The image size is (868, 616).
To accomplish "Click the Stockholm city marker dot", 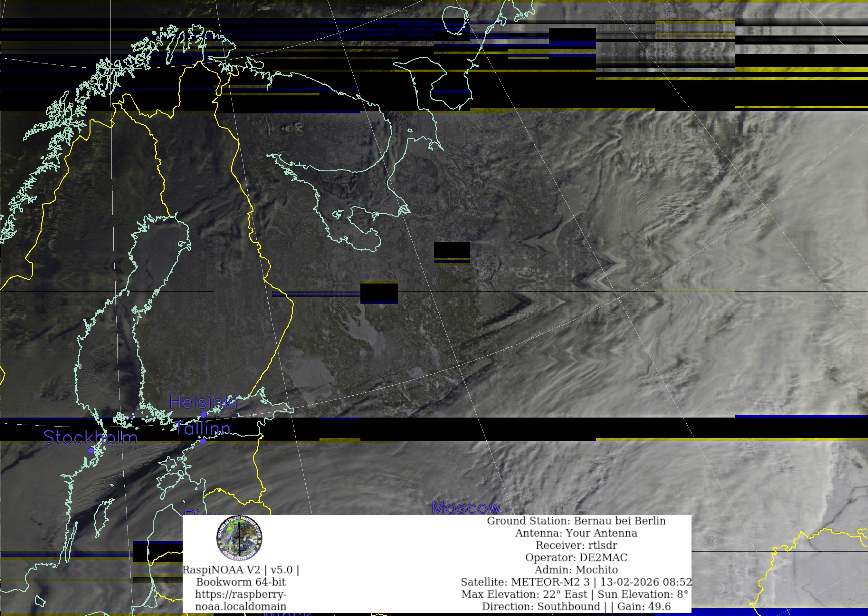I will coord(91,450).
